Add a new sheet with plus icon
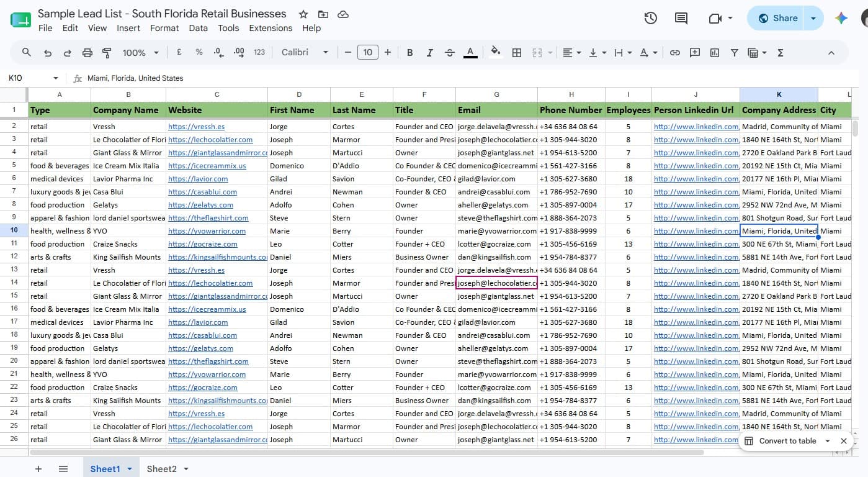 [x=38, y=469]
